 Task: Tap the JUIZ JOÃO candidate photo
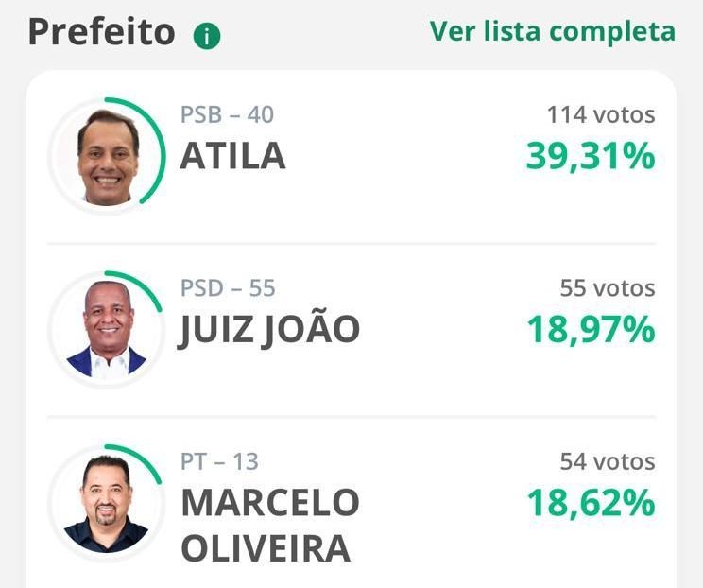click(106, 329)
